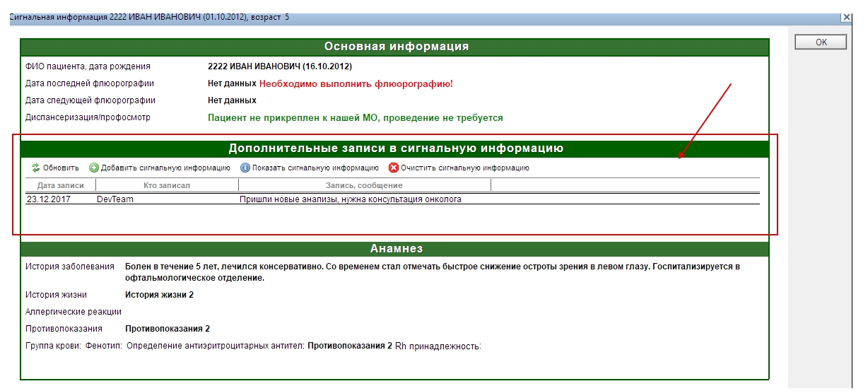Viewport: 868px width, 391px height.
Task: Click the Анамнез section header
Action: pos(396,249)
